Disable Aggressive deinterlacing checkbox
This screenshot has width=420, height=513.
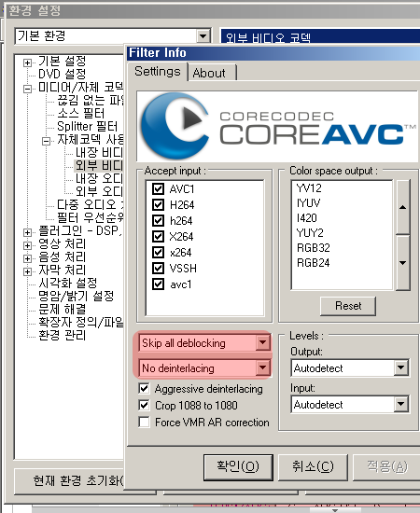pyautogui.click(x=144, y=389)
